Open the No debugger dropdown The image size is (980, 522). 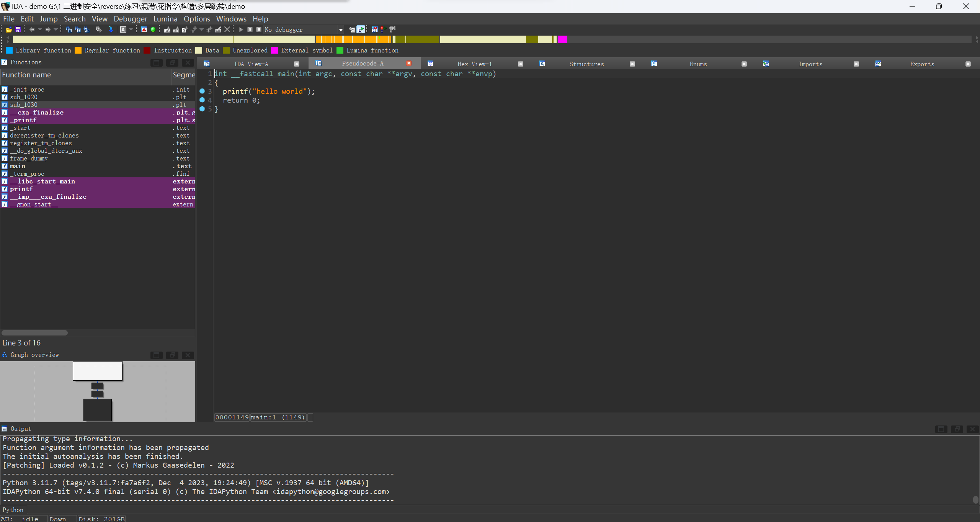(340, 30)
